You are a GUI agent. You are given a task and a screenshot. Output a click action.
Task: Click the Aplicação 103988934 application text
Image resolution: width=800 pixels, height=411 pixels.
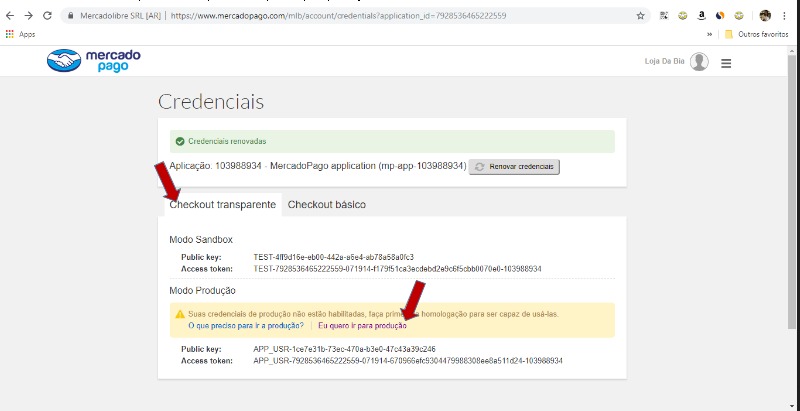click(318, 166)
